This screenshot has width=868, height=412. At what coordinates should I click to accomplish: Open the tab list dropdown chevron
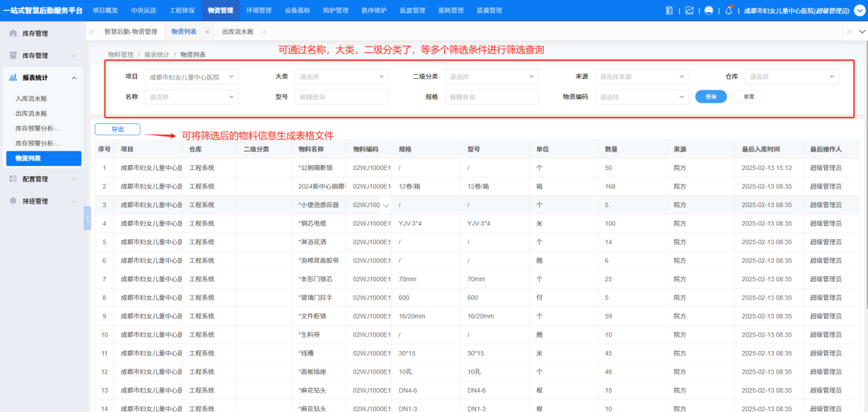861,32
